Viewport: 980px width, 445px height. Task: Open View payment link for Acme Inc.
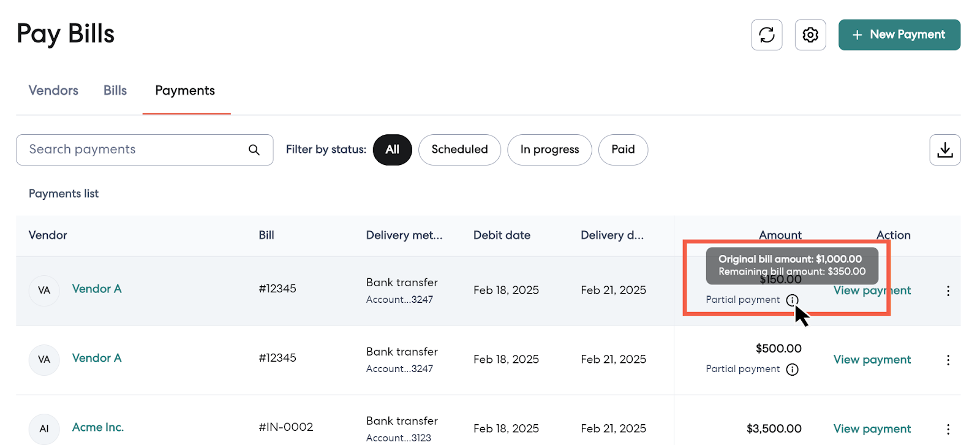coord(872,429)
